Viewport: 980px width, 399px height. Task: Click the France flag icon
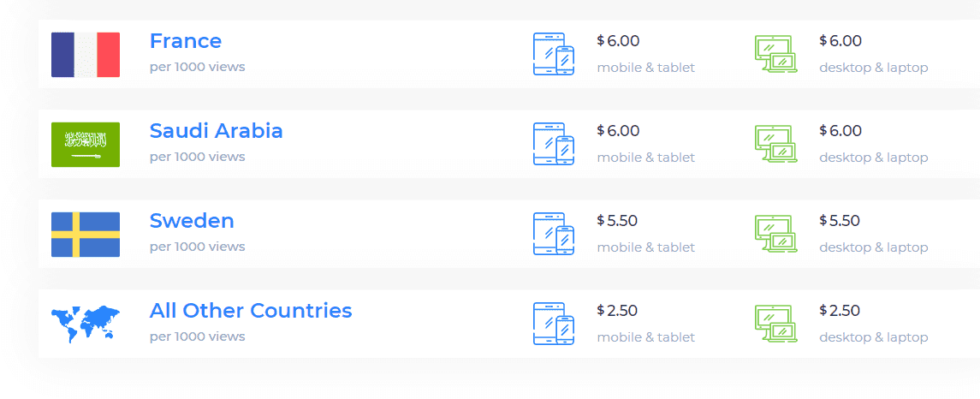pos(86,55)
